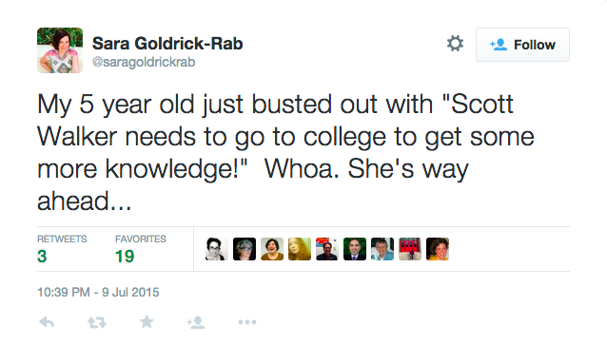Open the 10:39 PM - 9 Jul 2015 timestamp
The width and height of the screenshot is (607, 364).
pyautogui.click(x=98, y=292)
